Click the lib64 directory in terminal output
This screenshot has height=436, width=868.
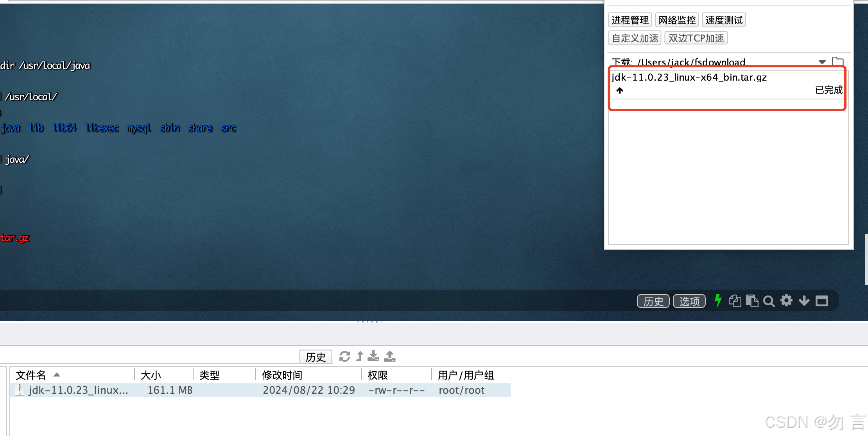(64, 128)
